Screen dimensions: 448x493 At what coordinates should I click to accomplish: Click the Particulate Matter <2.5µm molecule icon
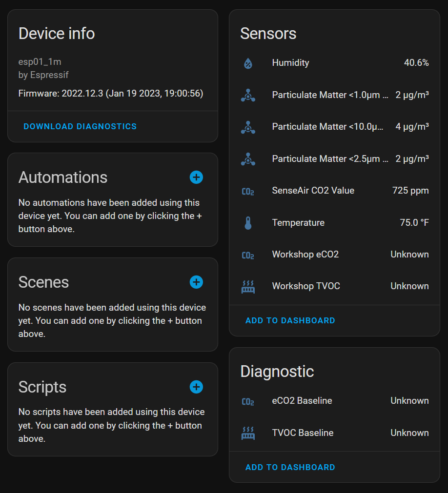pos(248,159)
